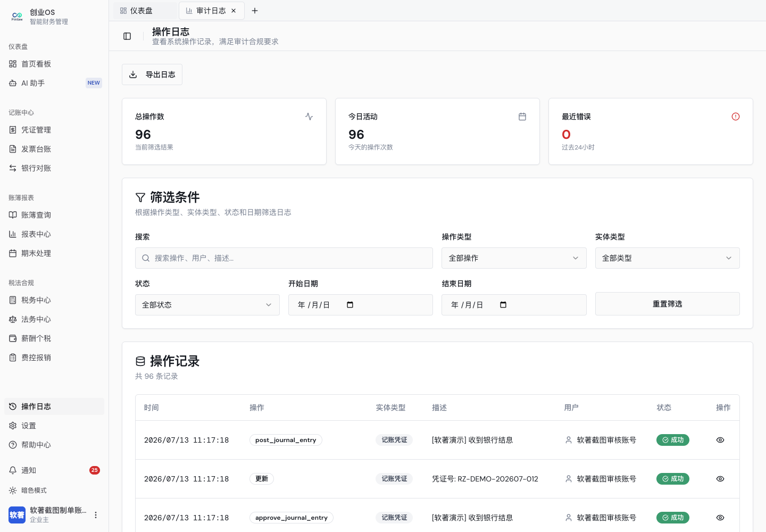
Task: Open AI 助手 in the sidebar
Action: 54,83
